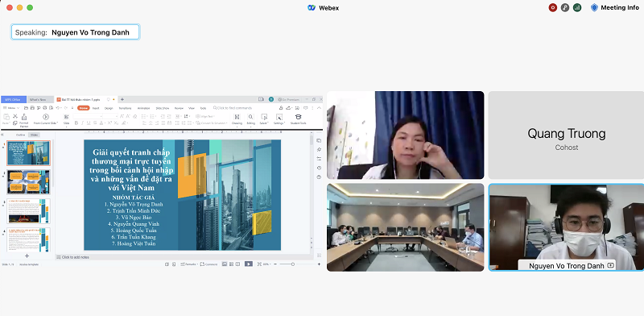Toggle Italic formatting
The height and width of the screenshot is (316, 644).
(83, 123)
